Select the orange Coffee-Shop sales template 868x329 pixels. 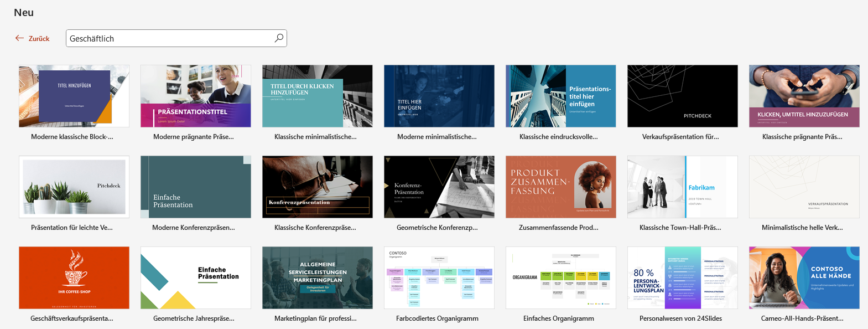pos(74,278)
